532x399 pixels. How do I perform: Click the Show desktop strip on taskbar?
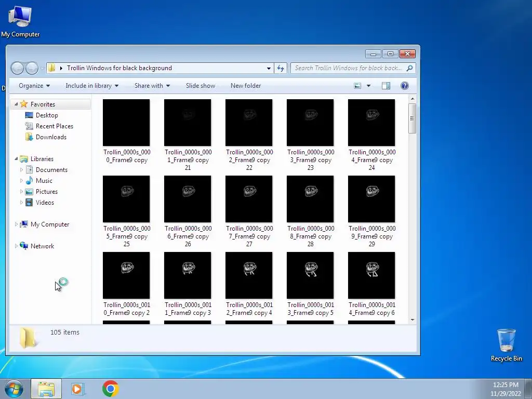528,389
